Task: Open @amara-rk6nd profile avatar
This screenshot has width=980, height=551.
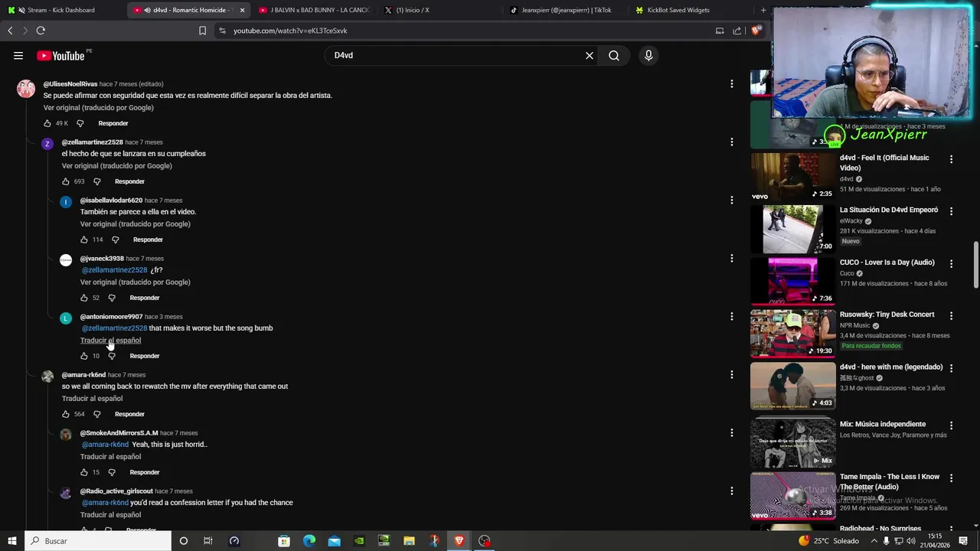Action: pyautogui.click(x=47, y=377)
